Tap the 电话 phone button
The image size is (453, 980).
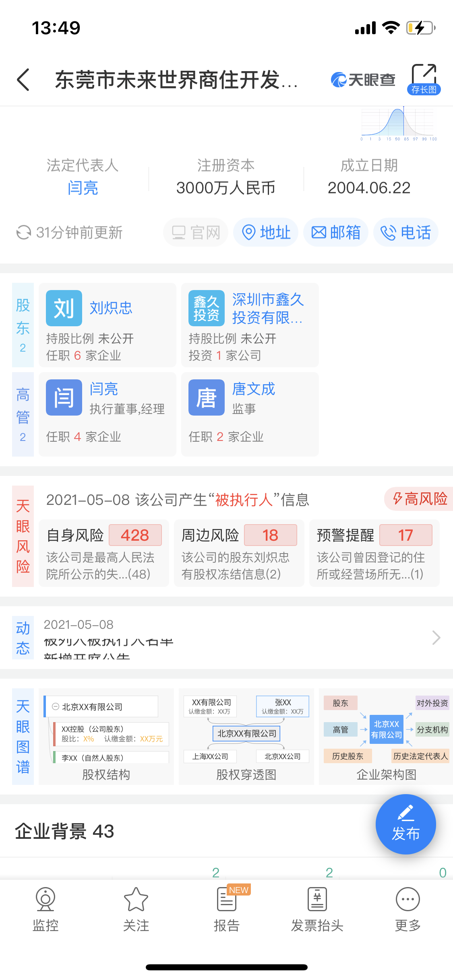tap(406, 233)
